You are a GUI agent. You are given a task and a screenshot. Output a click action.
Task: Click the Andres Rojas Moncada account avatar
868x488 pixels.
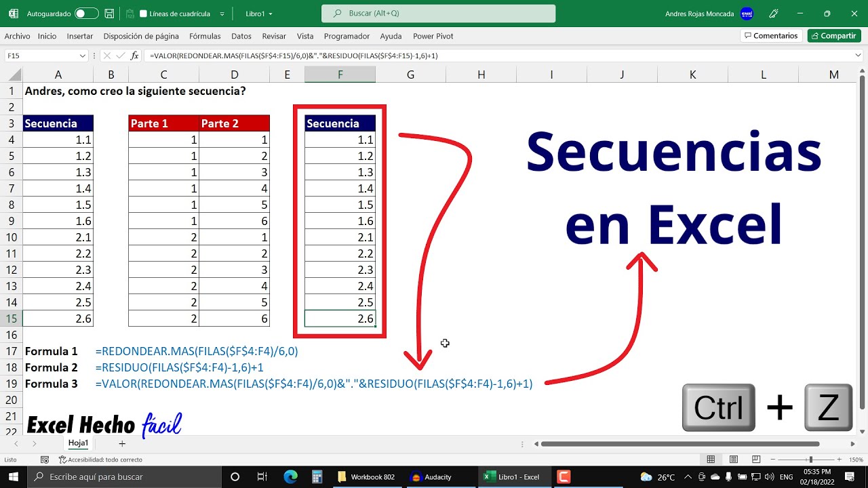coord(747,14)
